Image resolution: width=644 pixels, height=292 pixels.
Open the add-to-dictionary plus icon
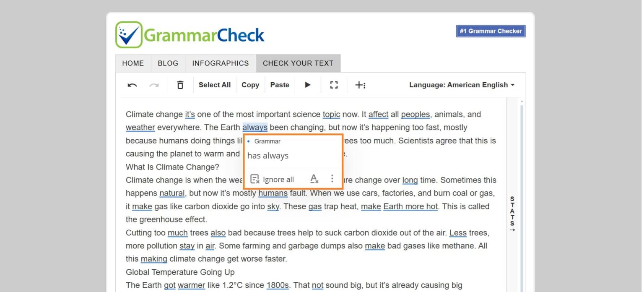point(361,85)
